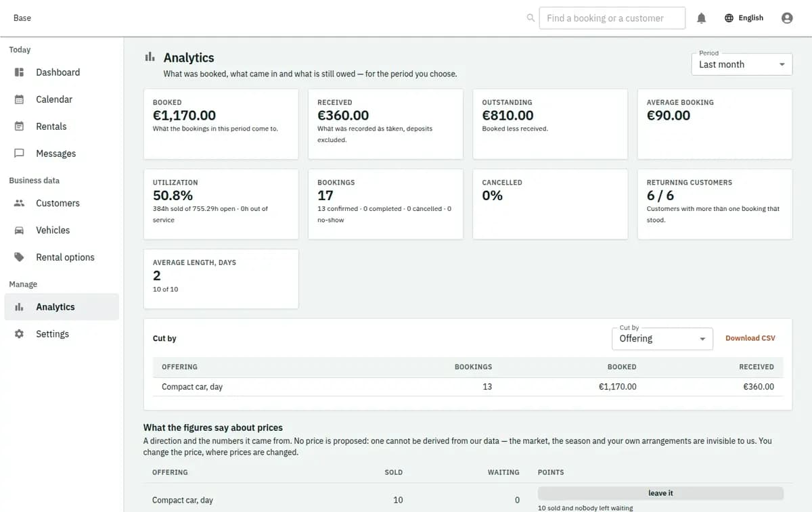The width and height of the screenshot is (812, 512).
Task: Click the Base brand name
Action: pyautogui.click(x=22, y=18)
